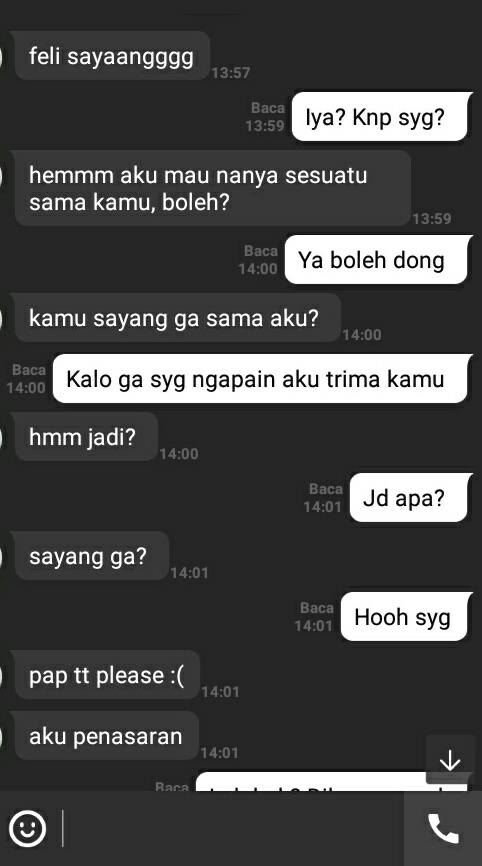482x866 pixels.
Task: Tap the 'hemmm aku mau nanya sesuatu' message
Action: pos(213,189)
